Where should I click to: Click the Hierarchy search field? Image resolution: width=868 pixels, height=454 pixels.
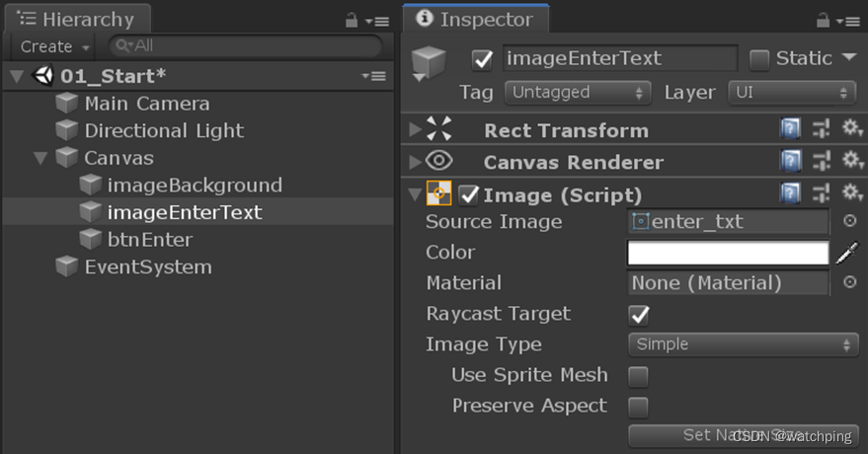(245, 46)
